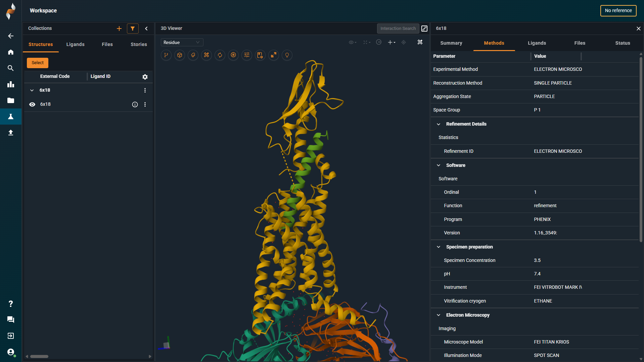The width and height of the screenshot is (644, 362).
Task: Open three-dot menu for 6x18 collection group
Action: pyautogui.click(x=145, y=90)
